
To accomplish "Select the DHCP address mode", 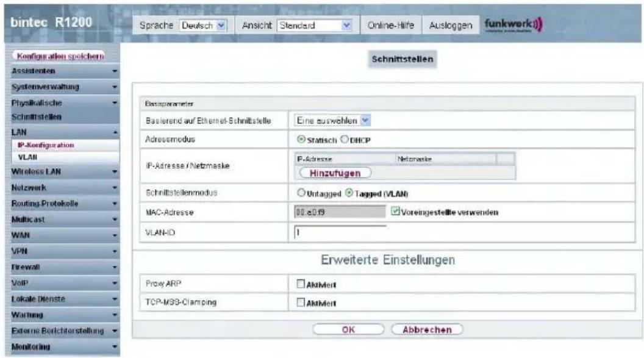I will pos(344,140).
